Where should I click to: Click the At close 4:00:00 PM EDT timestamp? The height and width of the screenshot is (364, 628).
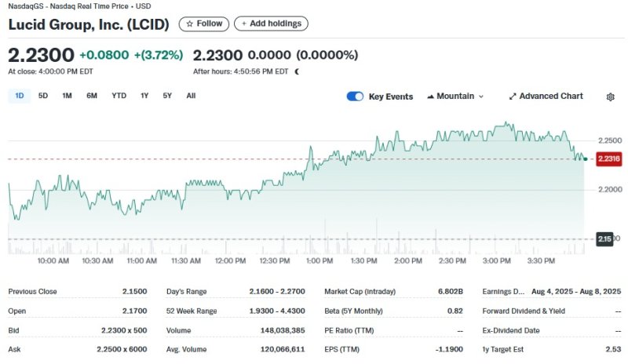coord(50,71)
